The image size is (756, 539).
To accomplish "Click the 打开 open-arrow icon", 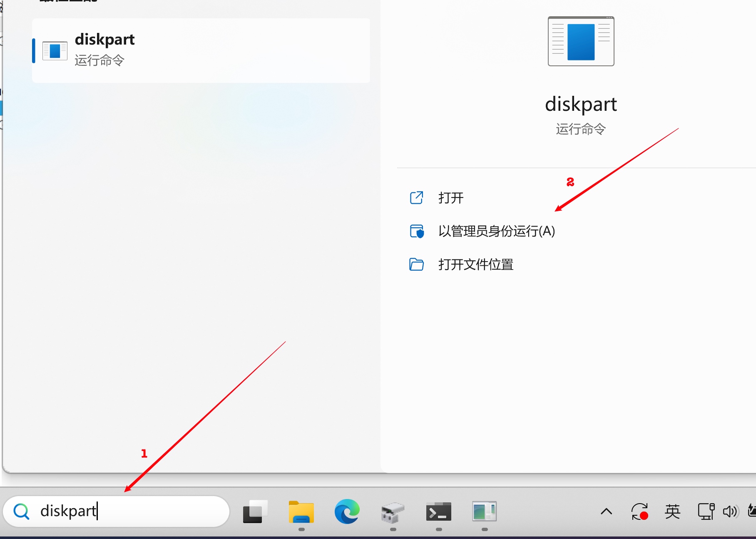I will (416, 197).
